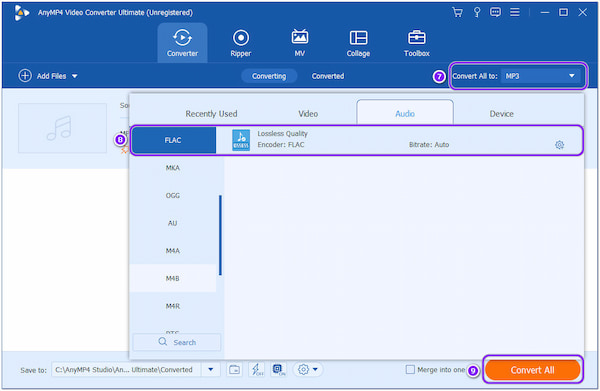
Task: Open the bottom preferences gear icon
Action: (303, 370)
